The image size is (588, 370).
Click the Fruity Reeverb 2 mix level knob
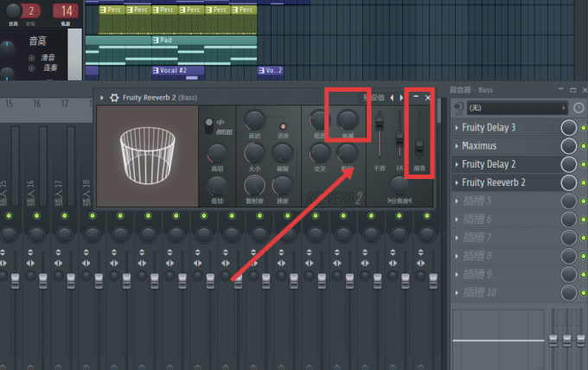coord(568,183)
